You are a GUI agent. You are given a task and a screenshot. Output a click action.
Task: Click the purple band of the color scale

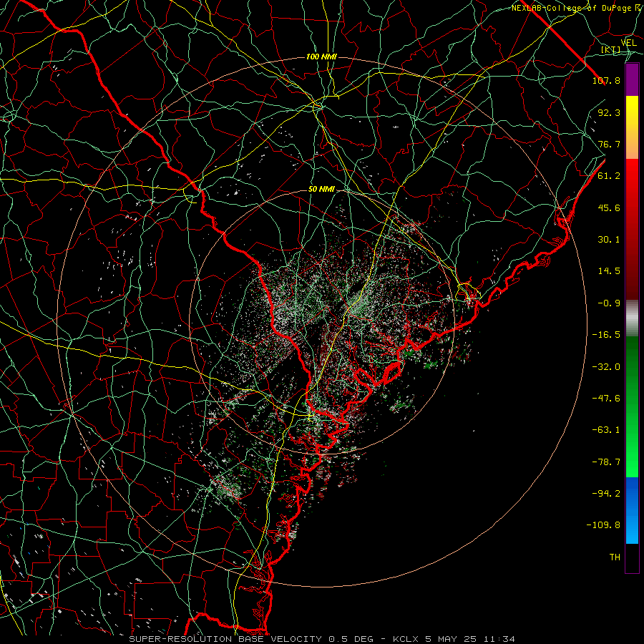pyautogui.click(x=632, y=80)
